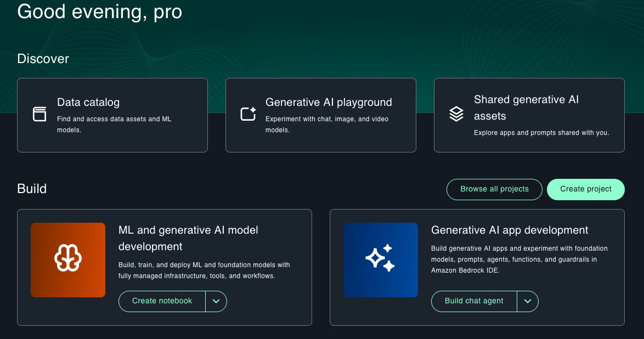Open the Generative AI playground card title

point(329,103)
